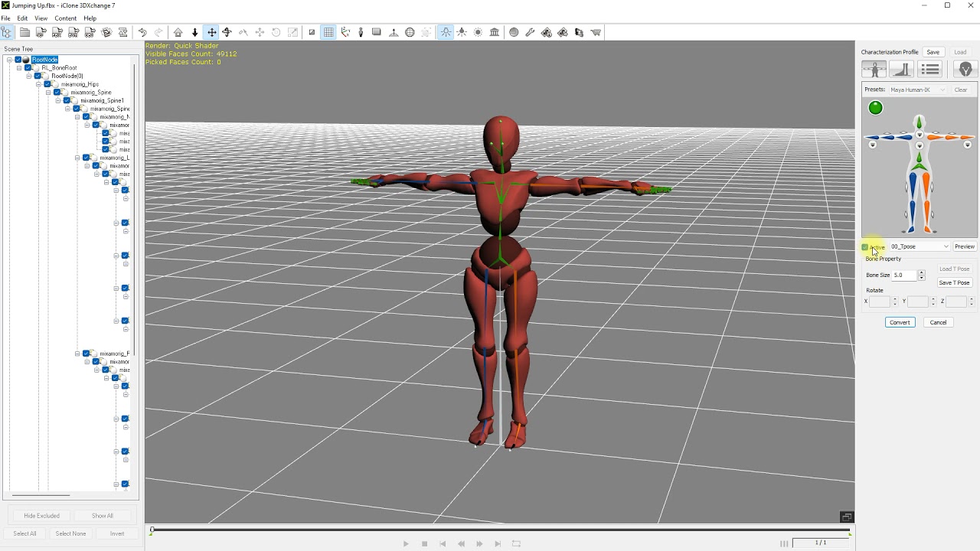The image size is (980, 551).
Task: Open the File menu
Action: point(5,18)
